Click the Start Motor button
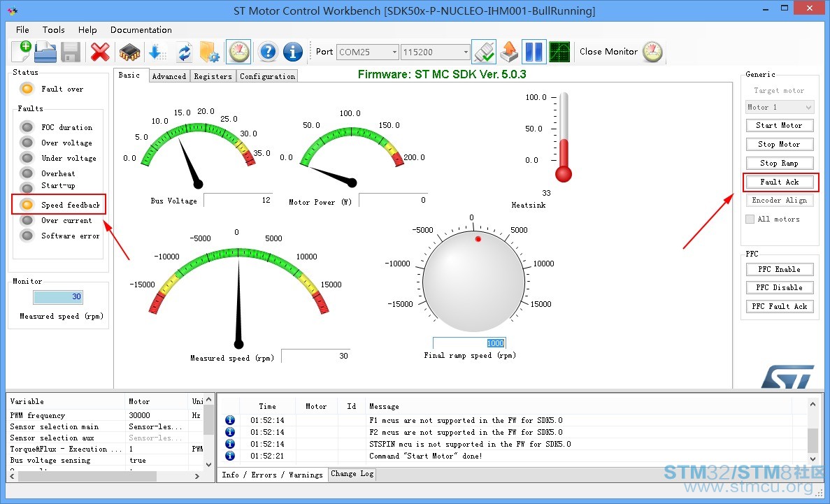The height and width of the screenshot is (504, 830). (x=779, y=125)
